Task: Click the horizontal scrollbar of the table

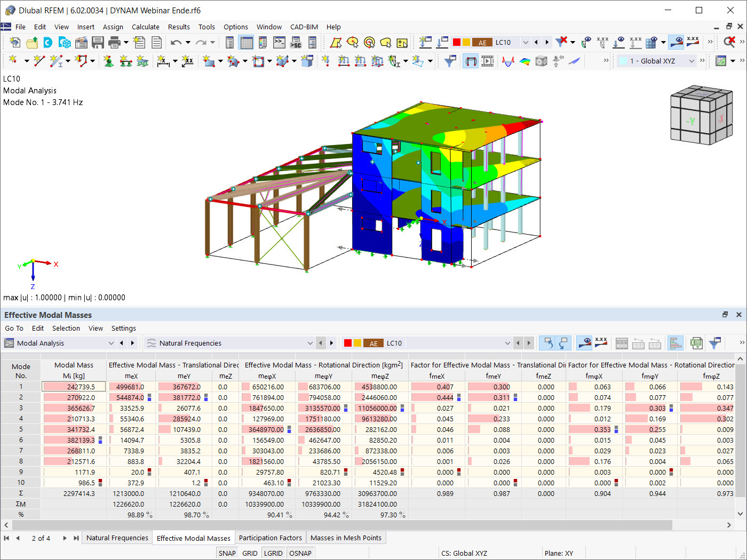Action: [x=341, y=525]
